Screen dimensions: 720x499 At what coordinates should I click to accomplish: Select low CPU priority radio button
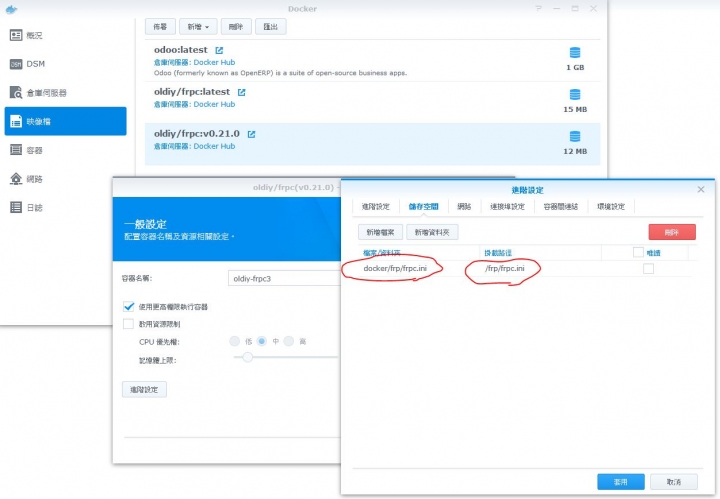(x=235, y=341)
